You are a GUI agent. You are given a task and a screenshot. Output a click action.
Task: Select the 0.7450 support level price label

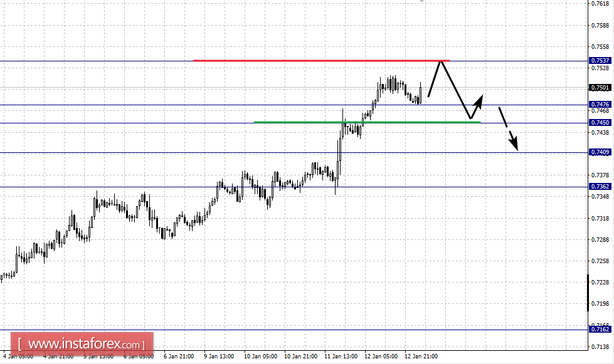point(600,123)
